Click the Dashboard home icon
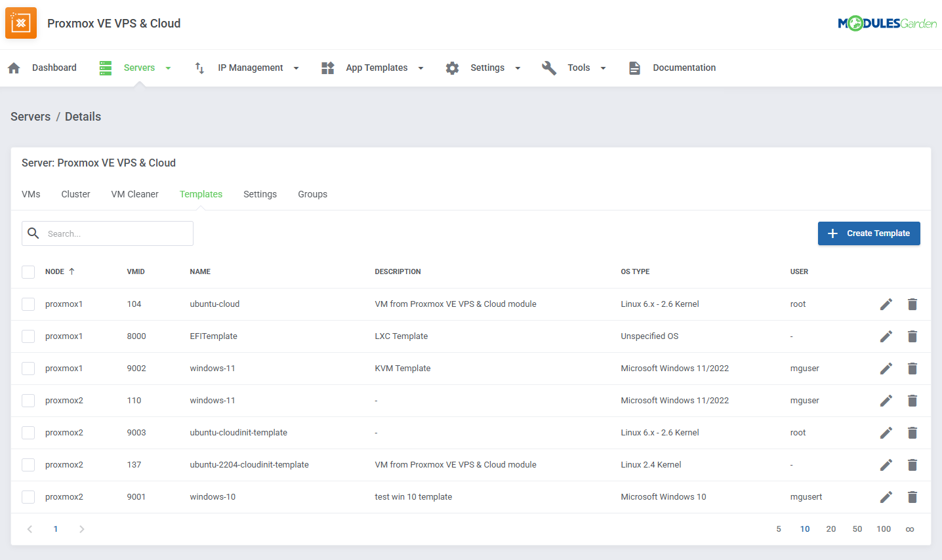The width and height of the screenshot is (942, 560). coord(14,68)
